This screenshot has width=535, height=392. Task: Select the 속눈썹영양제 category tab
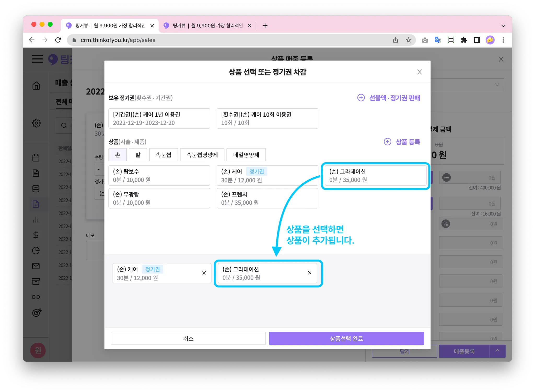coord(202,155)
